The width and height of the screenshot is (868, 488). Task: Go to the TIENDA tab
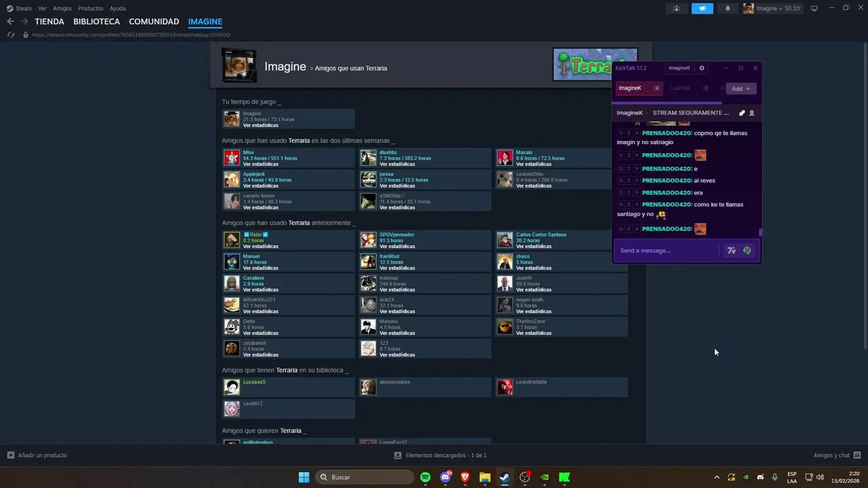[50, 22]
